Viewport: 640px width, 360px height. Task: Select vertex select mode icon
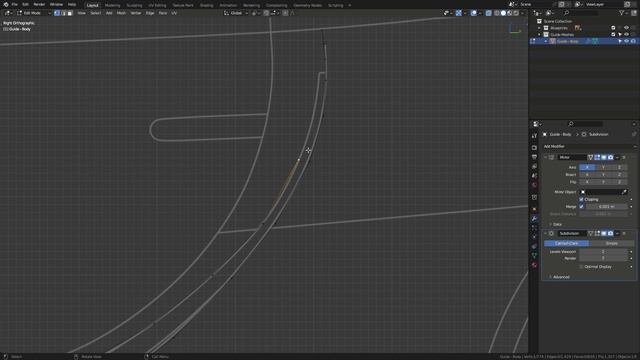57,13
